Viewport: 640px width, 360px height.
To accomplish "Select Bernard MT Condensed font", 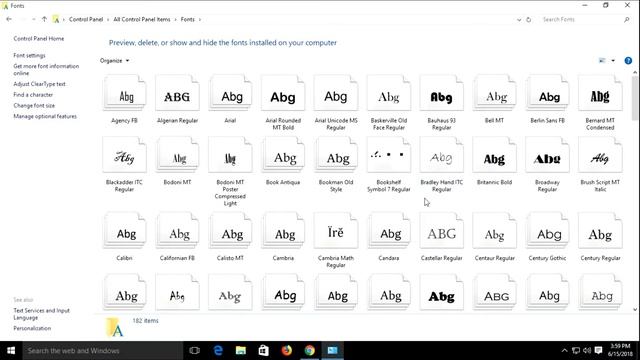I will click(600, 93).
